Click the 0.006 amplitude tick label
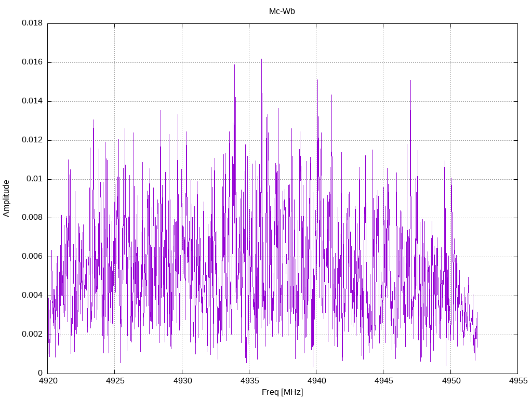Image resolution: width=532 pixels, height=399 pixels. [32, 257]
